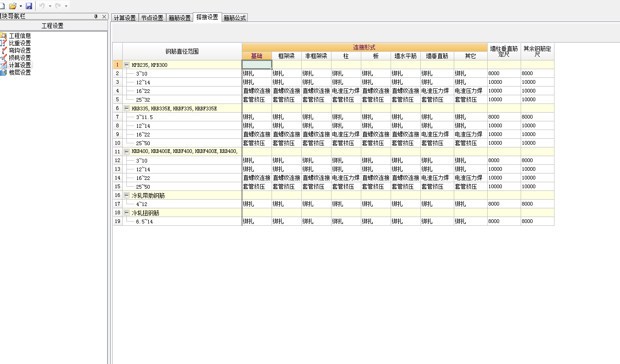Switch to the 计算设置 tab
This screenshot has height=364, width=620.
coord(125,18)
